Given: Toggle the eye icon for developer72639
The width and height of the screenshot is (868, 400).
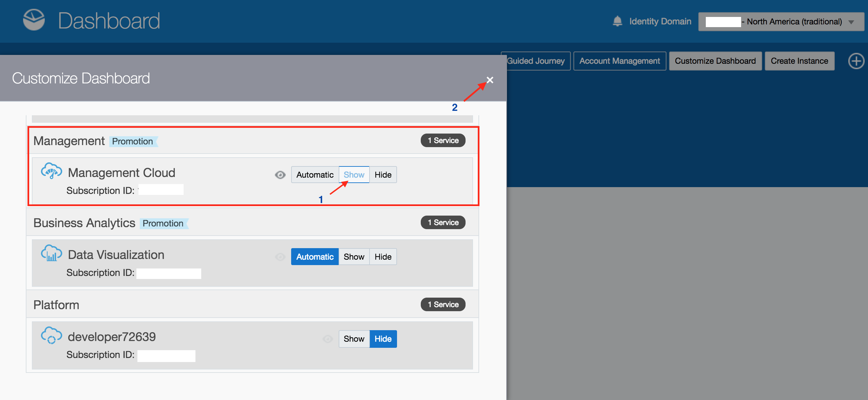Looking at the screenshot, I should tap(327, 339).
